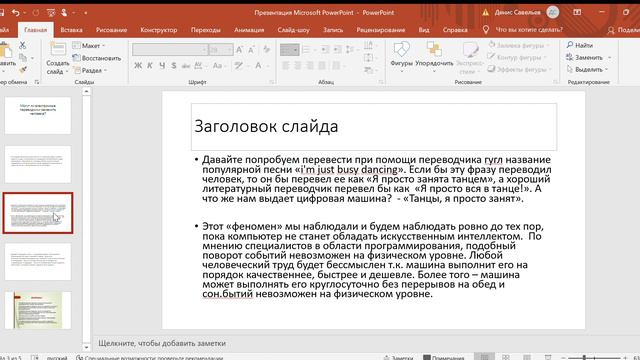Toggle strikethrough (abc) formatting
Screen dimensions: 640x360
[x=186, y=65]
